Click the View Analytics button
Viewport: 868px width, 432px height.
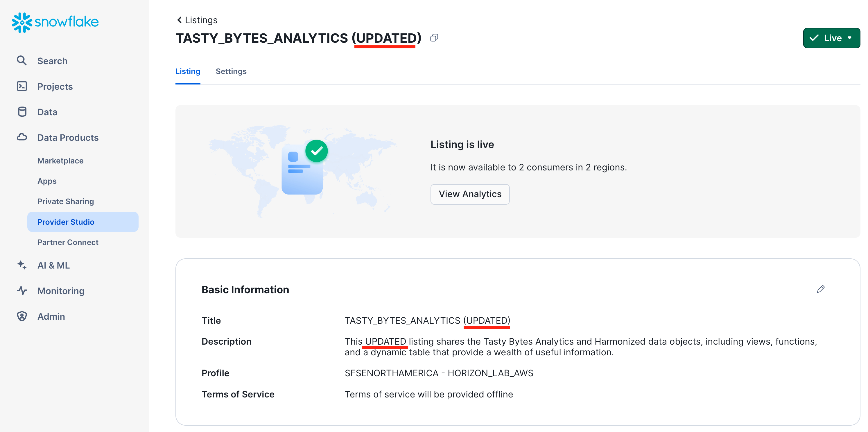[470, 194]
